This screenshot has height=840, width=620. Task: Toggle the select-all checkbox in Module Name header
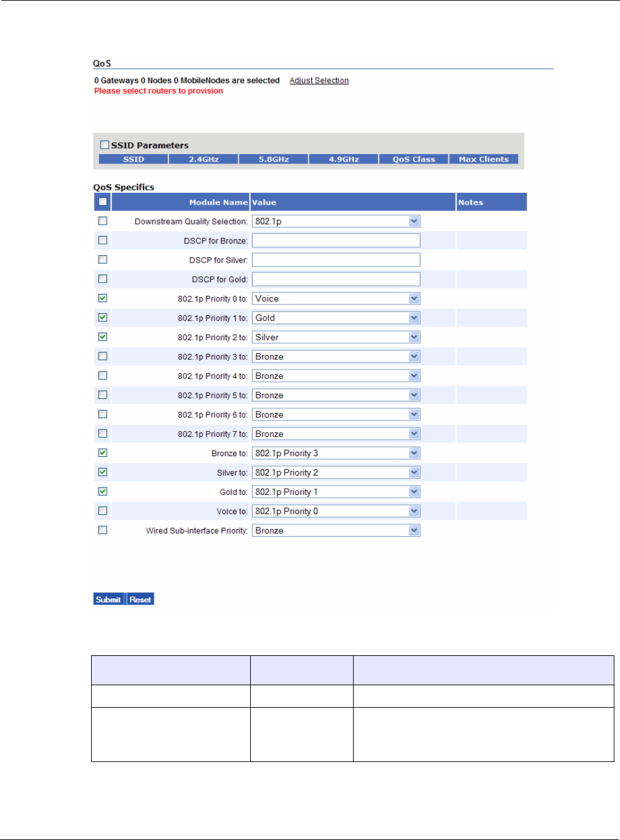point(102,202)
